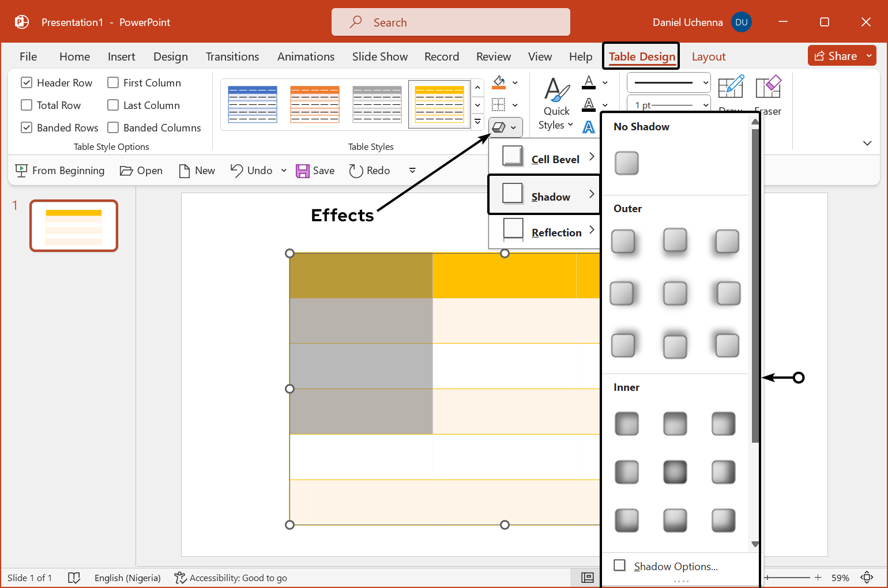Image resolution: width=888 pixels, height=588 pixels.
Task: Start slideshow From Beginning
Action: tap(61, 171)
